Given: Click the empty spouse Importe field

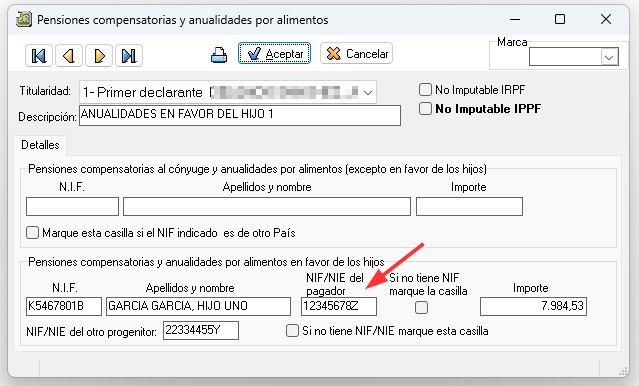Looking at the screenshot, I should pyautogui.click(x=469, y=207).
